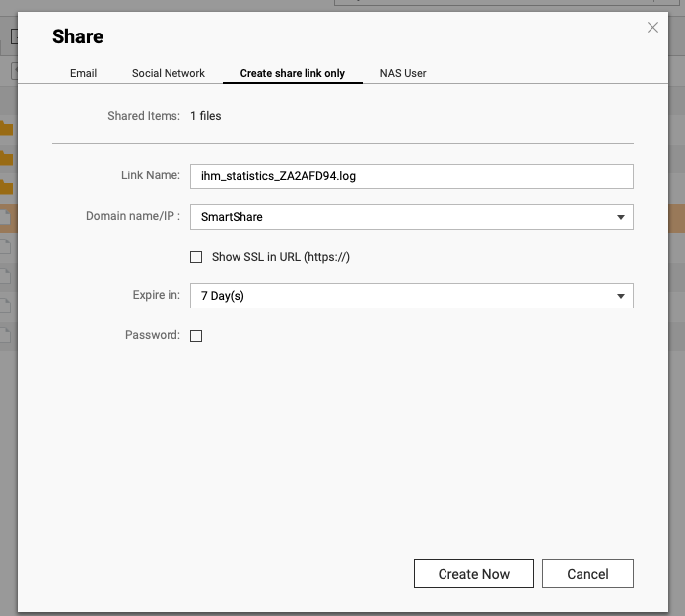Click the topmost folder icon behind the dialog
The height and width of the screenshot is (616, 685).
7,128
